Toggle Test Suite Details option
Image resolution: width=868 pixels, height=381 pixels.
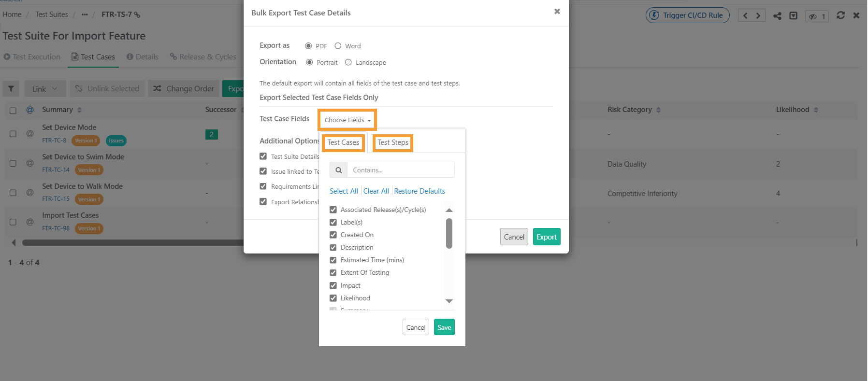point(263,156)
